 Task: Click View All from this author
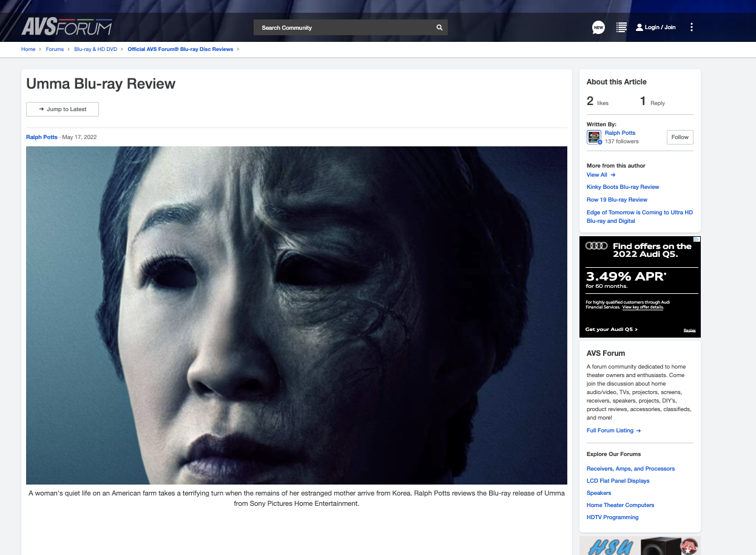601,175
